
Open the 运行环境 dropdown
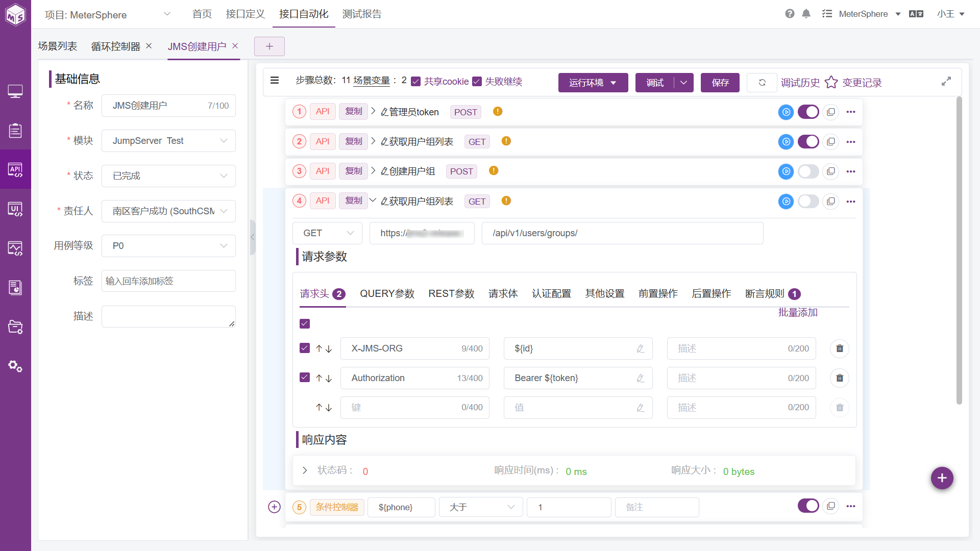[x=593, y=83]
